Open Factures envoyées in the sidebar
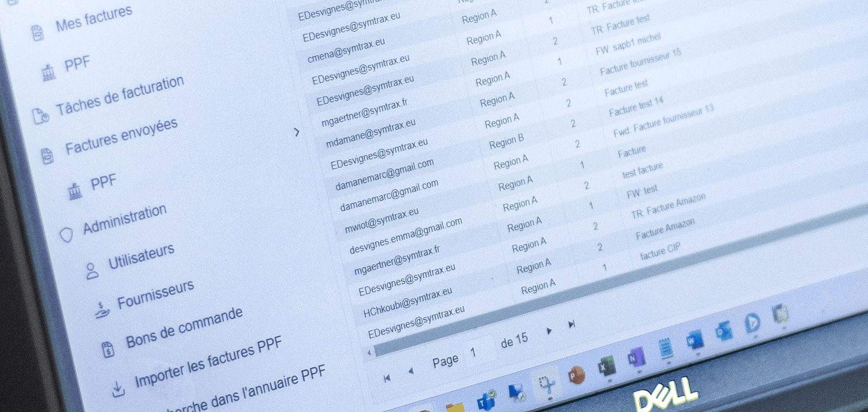 click(121, 136)
